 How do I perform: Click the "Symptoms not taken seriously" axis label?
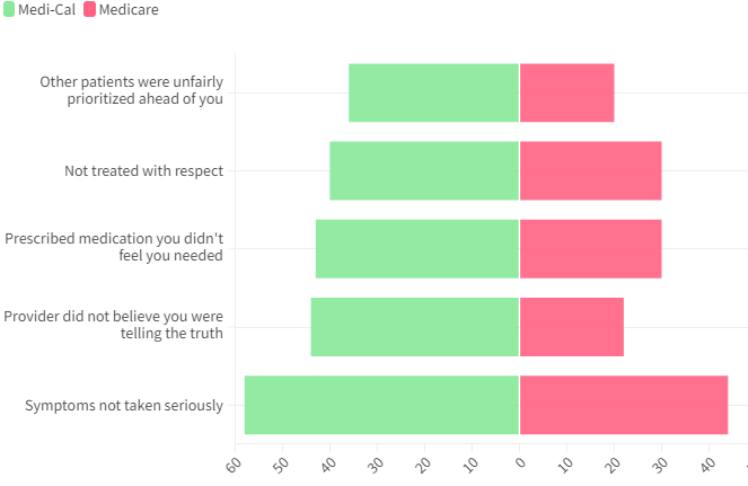124,406
